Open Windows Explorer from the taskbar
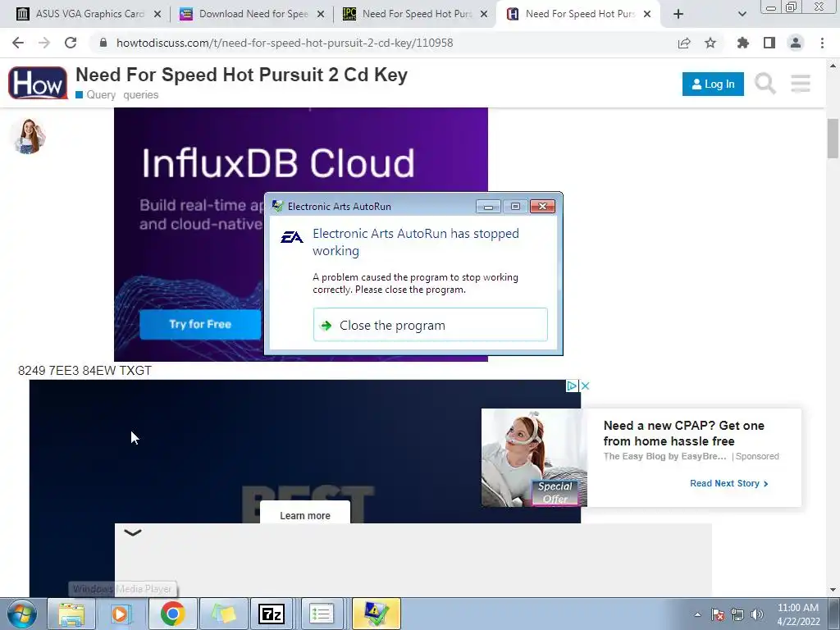The height and width of the screenshot is (630, 840). pos(71,614)
